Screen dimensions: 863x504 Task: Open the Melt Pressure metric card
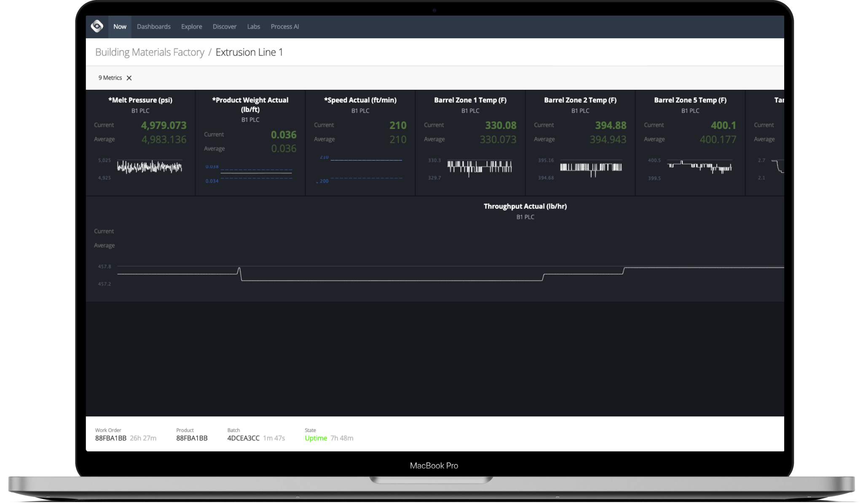140,143
